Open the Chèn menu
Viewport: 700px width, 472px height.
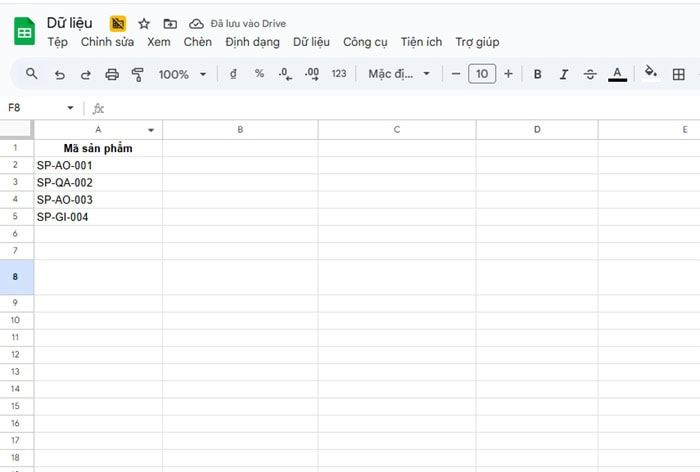[x=197, y=42]
